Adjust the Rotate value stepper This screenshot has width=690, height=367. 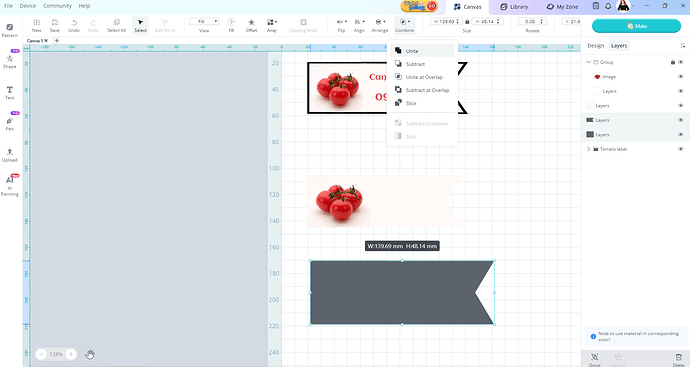[x=542, y=21]
